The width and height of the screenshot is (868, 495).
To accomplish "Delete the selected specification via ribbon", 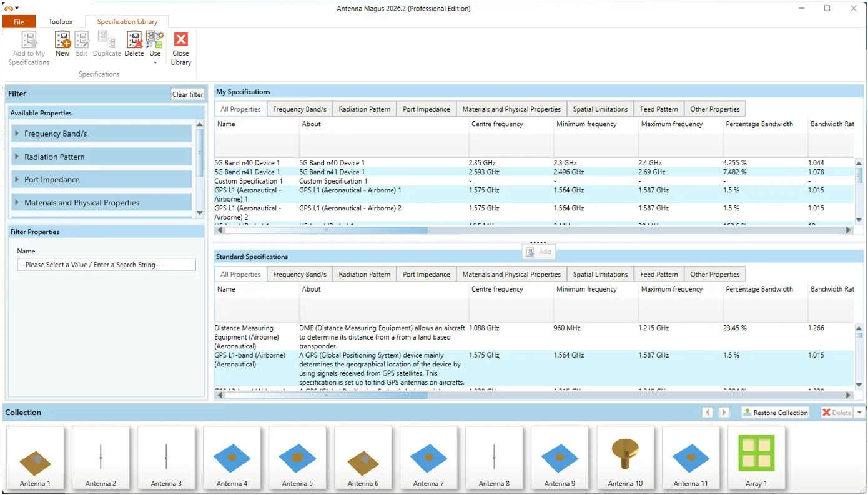I will tap(134, 44).
